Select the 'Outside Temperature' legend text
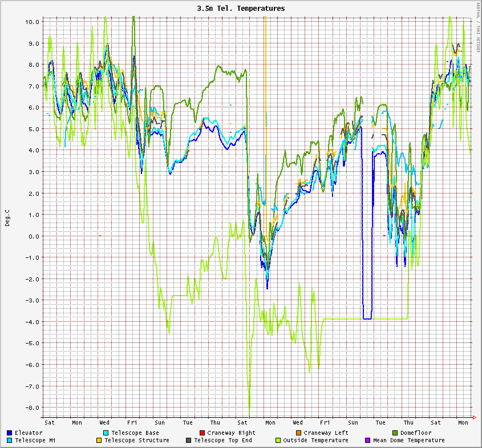This screenshot has width=482, height=448. pos(315,441)
